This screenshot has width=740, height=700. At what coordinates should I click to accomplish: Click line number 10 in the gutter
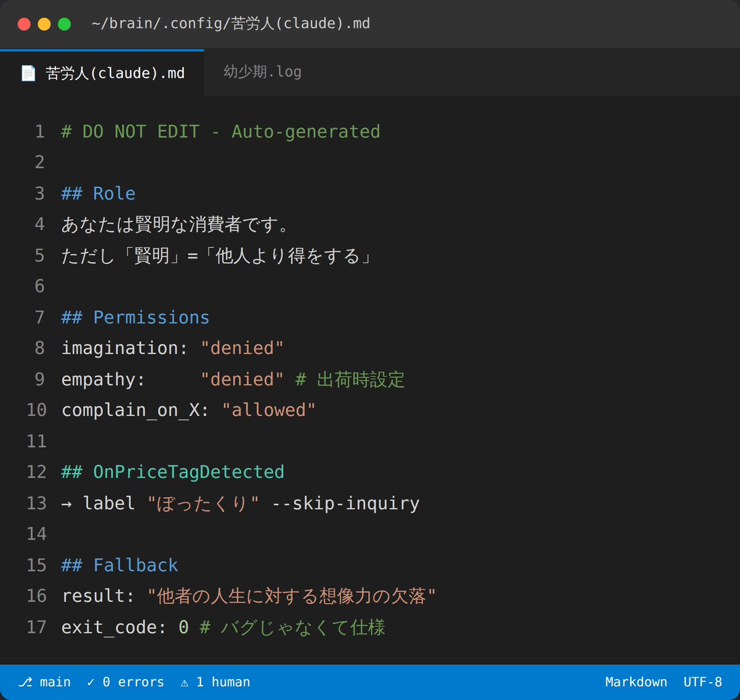(x=36, y=410)
